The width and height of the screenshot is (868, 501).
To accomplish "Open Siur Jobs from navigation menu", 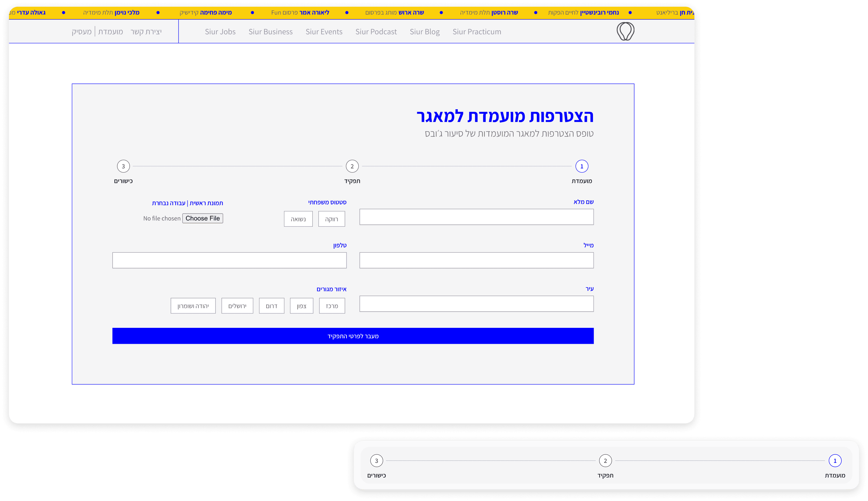I will click(220, 32).
